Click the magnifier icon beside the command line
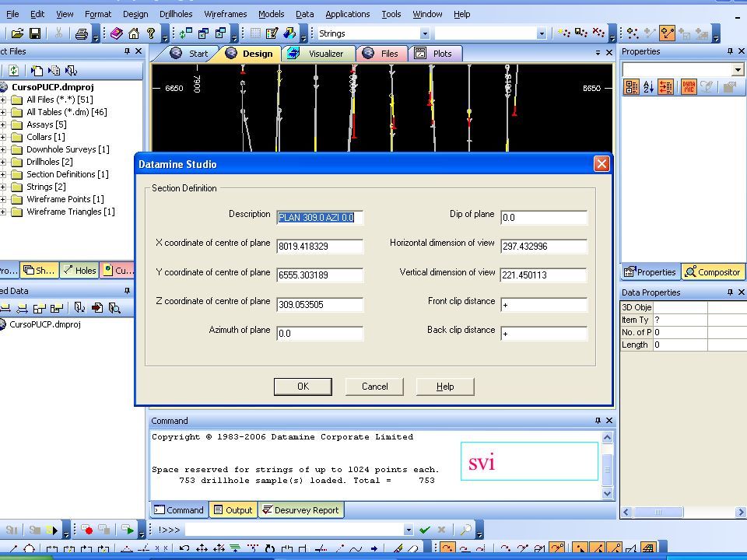This screenshot has height=560, width=747. coord(466,530)
